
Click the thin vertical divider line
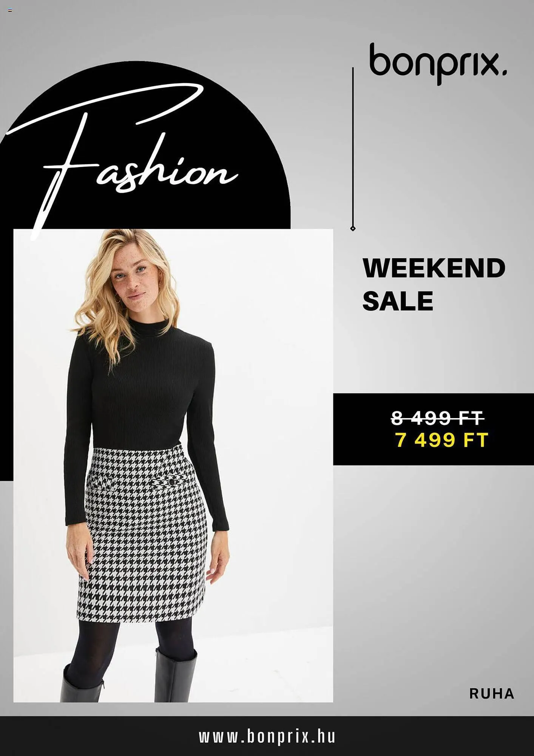tap(353, 147)
